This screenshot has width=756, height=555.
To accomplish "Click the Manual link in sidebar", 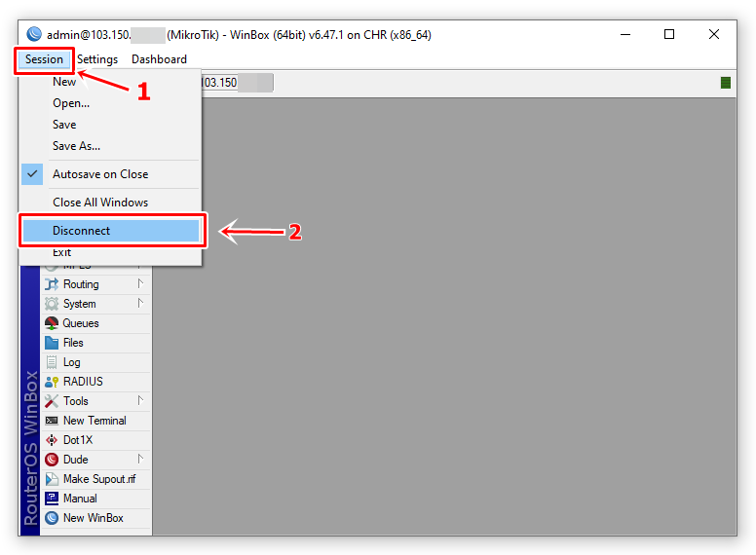I will click(80, 499).
